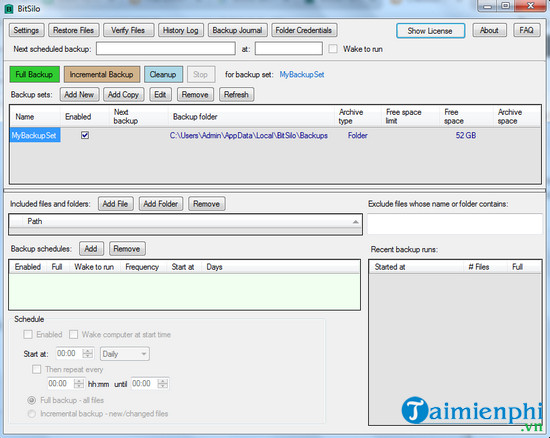
Task: Click the BitSilo app icon in title bar
Action: tap(8, 9)
